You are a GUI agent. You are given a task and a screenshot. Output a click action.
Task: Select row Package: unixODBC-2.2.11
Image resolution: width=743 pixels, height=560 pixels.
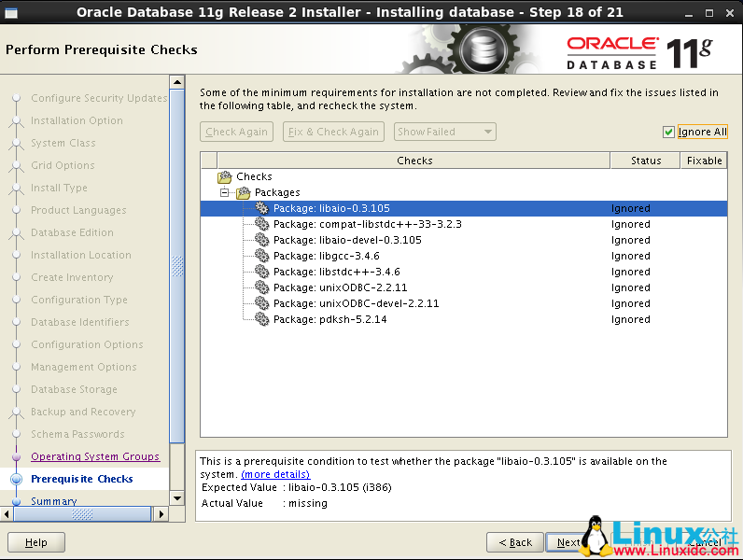pos(463,287)
